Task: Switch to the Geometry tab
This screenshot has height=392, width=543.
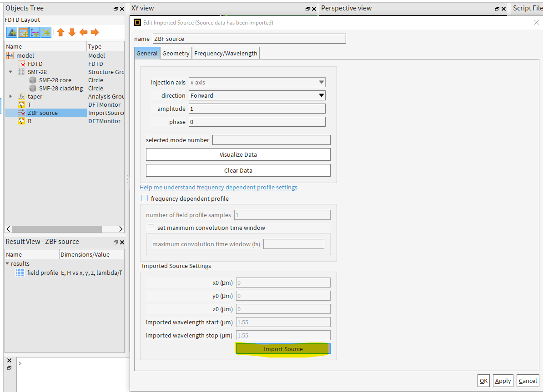Action: [x=176, y=53]
